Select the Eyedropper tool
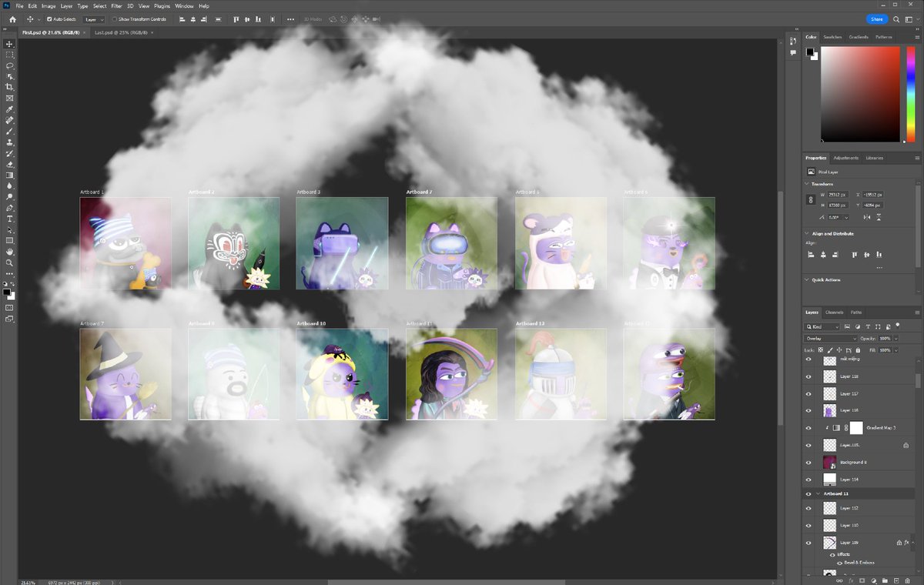The height and width of the screenshot is (585, 924). (x=9, y=109)
